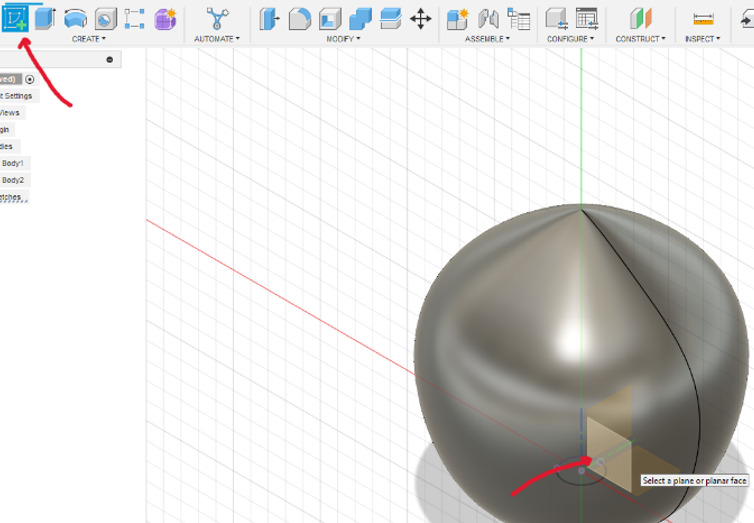This screenshot has height=523, width=754.
Task: Open the ASSEMBLE dropdown
Action: (x=487, y=39)
